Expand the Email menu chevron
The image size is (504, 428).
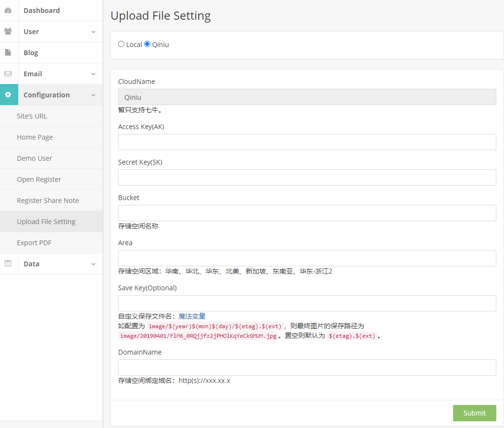pyautogui.click(x=93, y=74)
